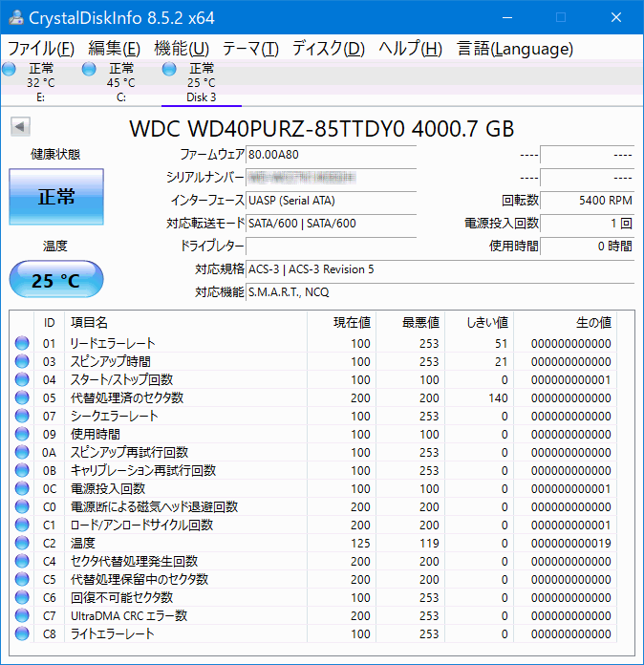Open the ファイル(F) menu
The width and height of the screenshot is (644, 665).
(41, 49)
